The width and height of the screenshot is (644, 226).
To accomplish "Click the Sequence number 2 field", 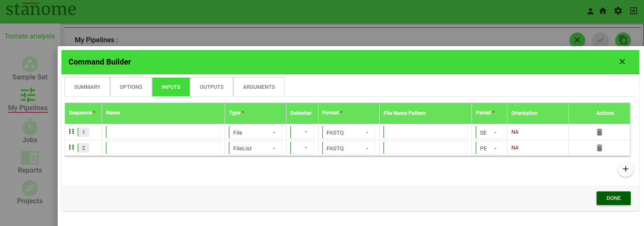I will pos(84,148).
